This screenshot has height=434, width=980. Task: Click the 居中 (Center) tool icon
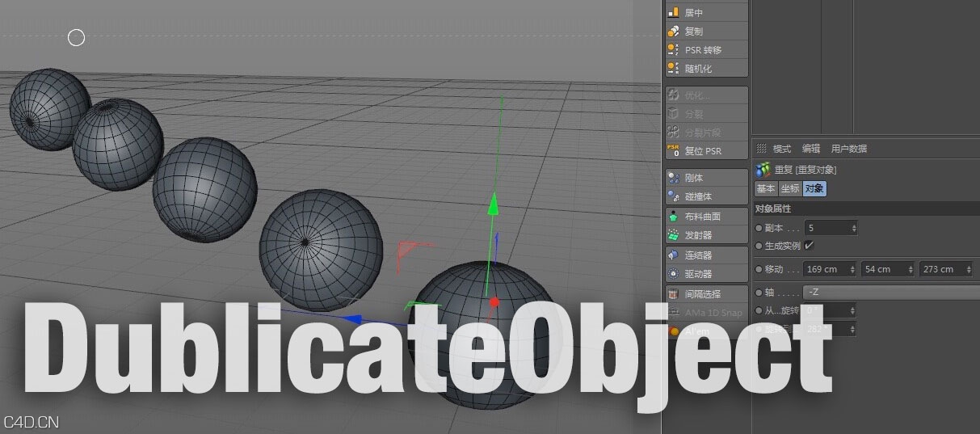click(x=673, y=12)
